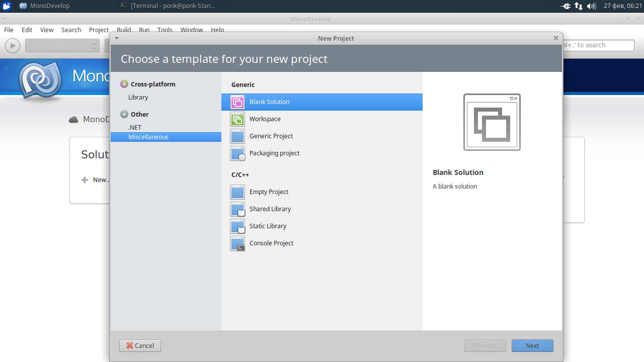644x362 pixels.
Task: Open the system menu icon in top panel
Action: tap(7, 6)
